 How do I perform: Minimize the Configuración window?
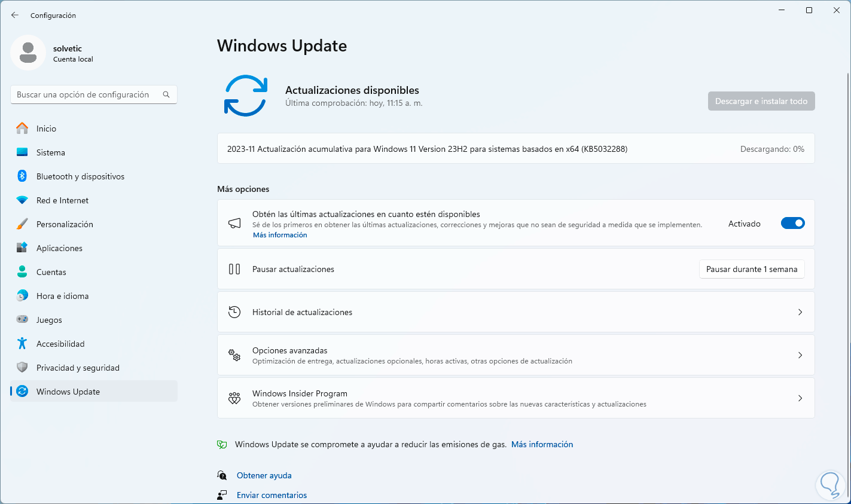click(x=782, y=10)
